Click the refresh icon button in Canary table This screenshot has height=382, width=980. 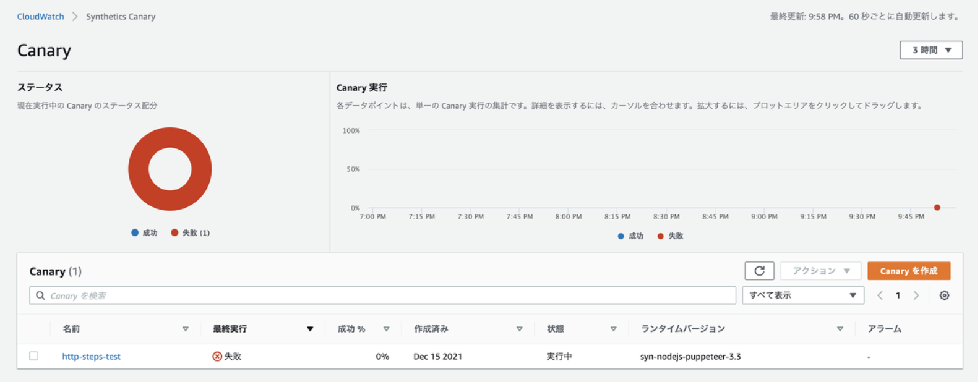(759, 271)
